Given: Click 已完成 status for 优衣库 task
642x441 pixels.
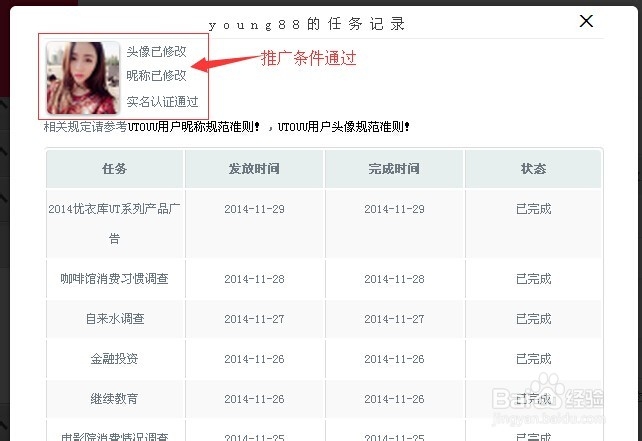Looking at the screenshot, I should click(533, 209).
